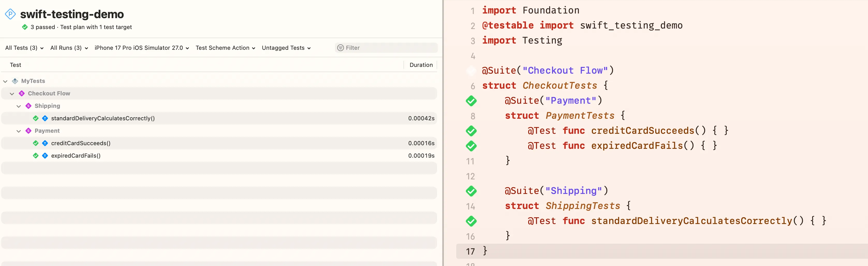Click the 'struct ShippingTests {' code line
The width and height of the screenshot is (868, 266).
(568, 206)
